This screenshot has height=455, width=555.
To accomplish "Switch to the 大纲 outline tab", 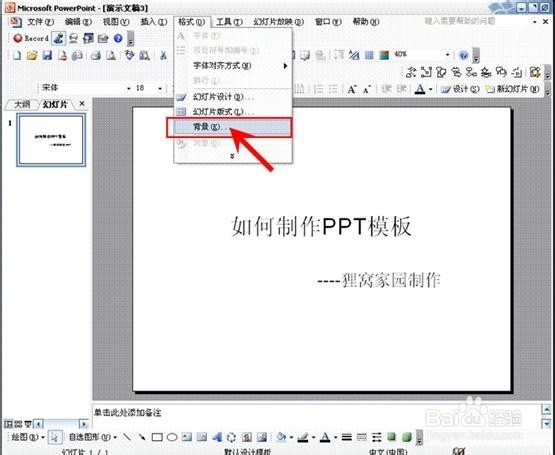I will tap(22, 104).
